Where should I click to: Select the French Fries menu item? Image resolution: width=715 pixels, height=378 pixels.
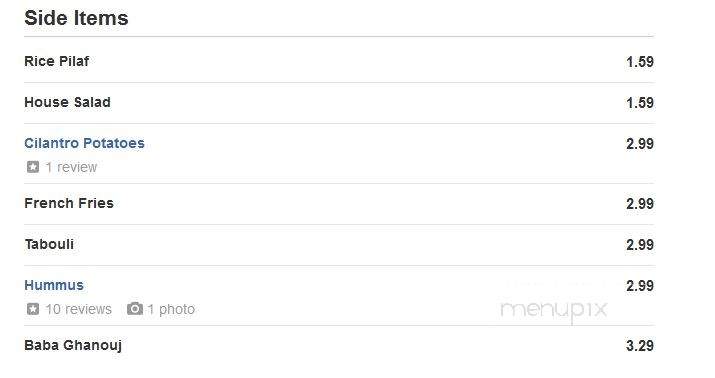69,203
